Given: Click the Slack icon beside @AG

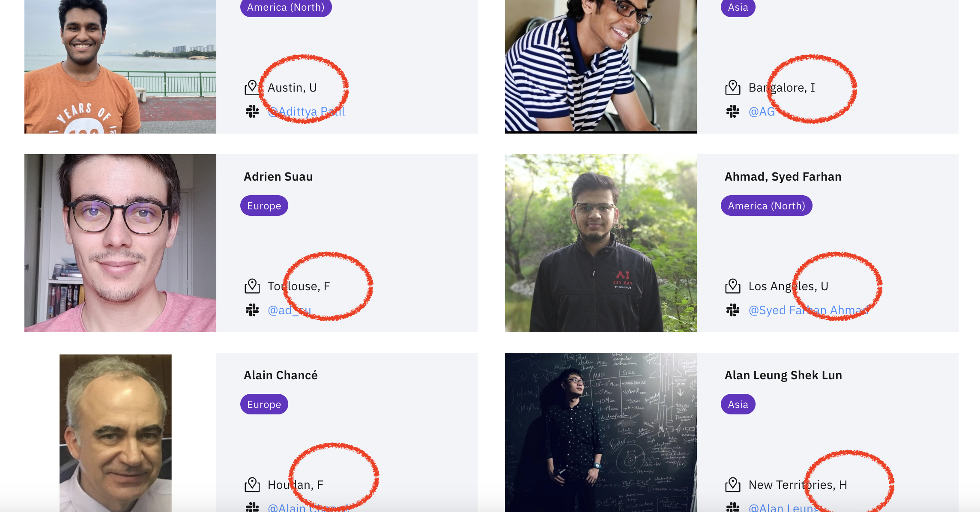Looking at the screenshot, I should coord(733,111).
